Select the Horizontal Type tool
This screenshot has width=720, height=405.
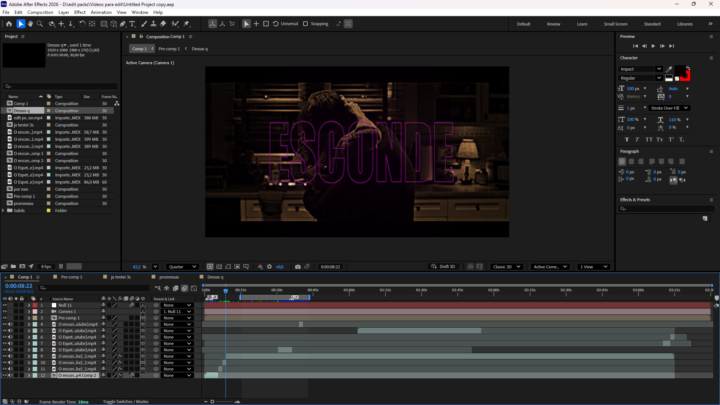pos(133,24)
